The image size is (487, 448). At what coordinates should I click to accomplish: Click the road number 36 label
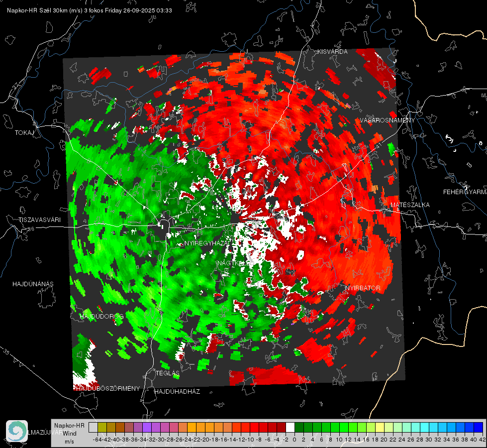[31, 229]
